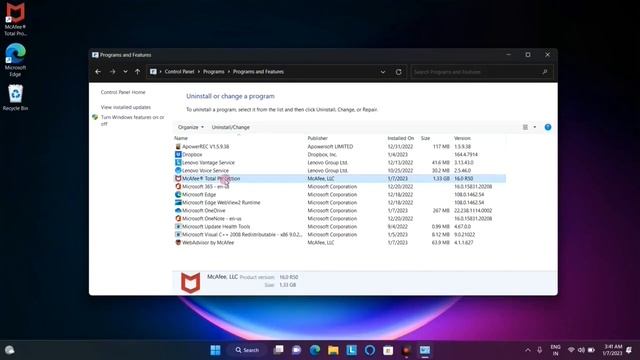Open Control Panel Home link
The width and height of the screenshot is (640, 360).
pyautogui.click(x=123, y=92)
